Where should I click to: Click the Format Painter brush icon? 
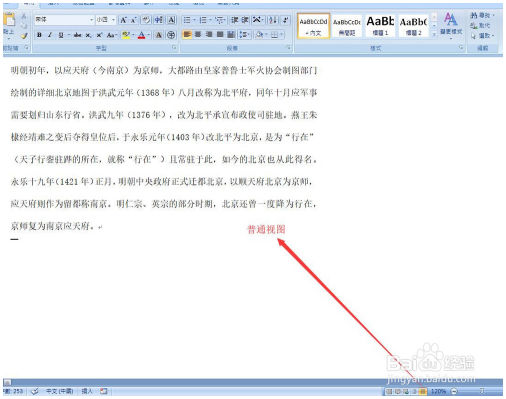pos(23,35)
